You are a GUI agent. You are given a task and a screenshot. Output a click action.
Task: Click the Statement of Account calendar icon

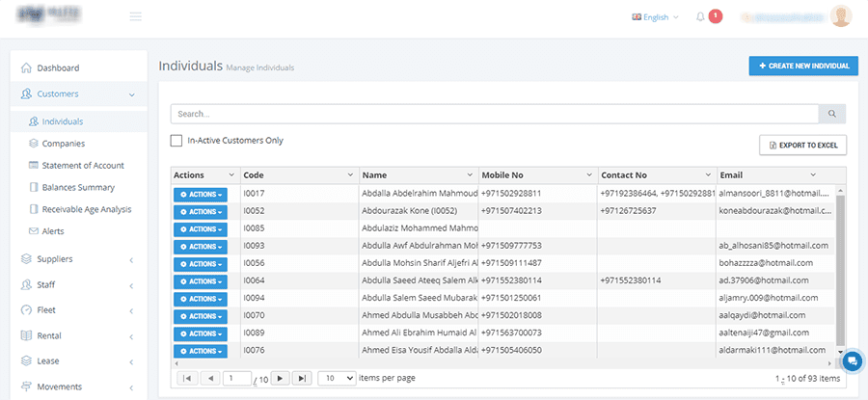33,165
